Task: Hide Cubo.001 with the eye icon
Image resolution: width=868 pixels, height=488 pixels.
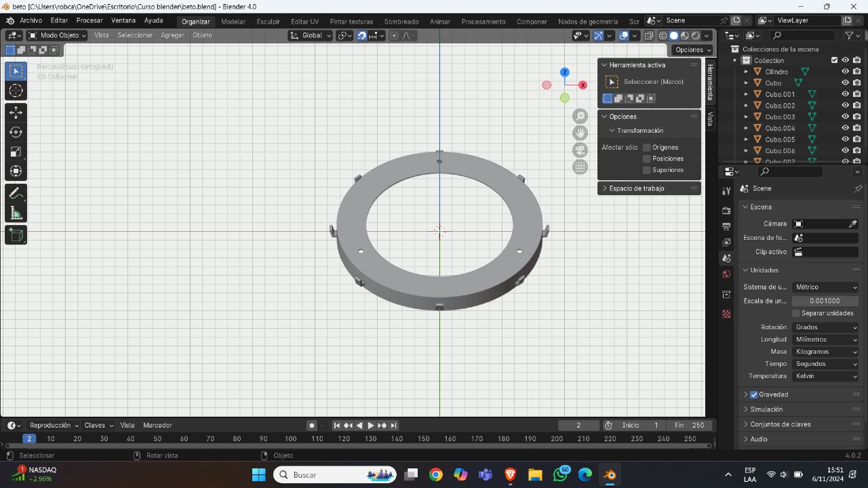Action: [846, 94]
